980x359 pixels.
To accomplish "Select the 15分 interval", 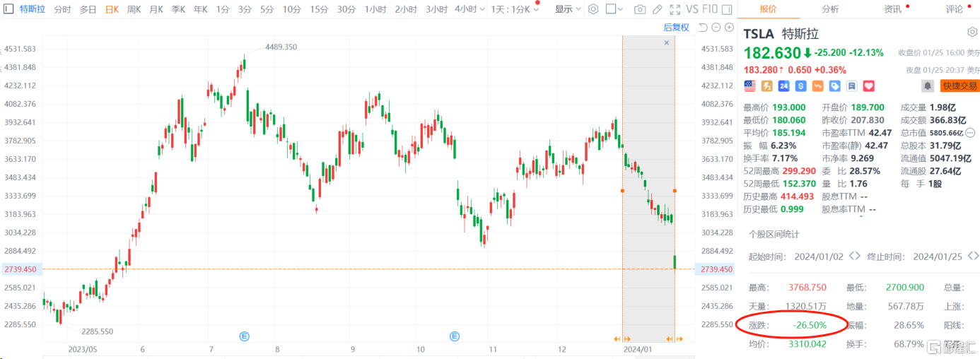I will click(319, 9).
